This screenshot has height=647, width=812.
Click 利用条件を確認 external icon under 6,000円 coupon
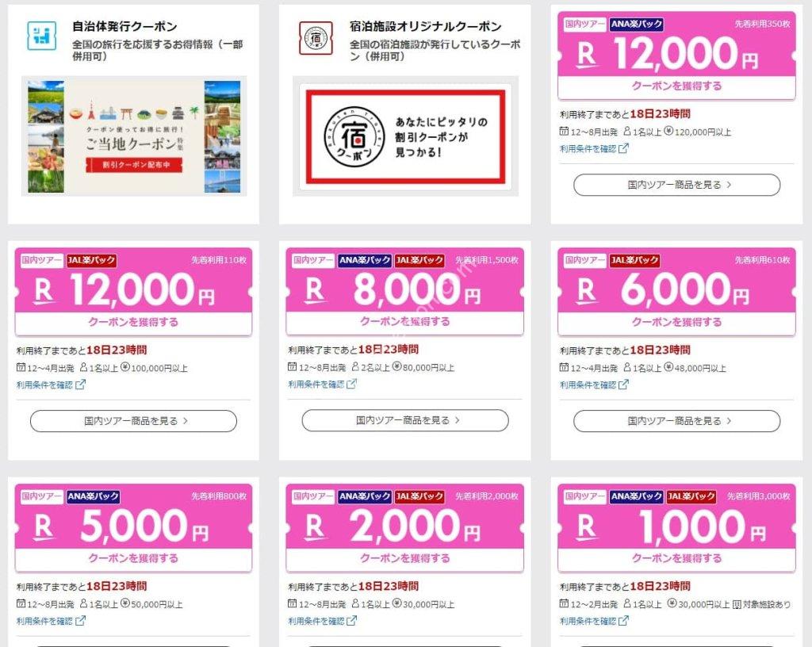623,385
